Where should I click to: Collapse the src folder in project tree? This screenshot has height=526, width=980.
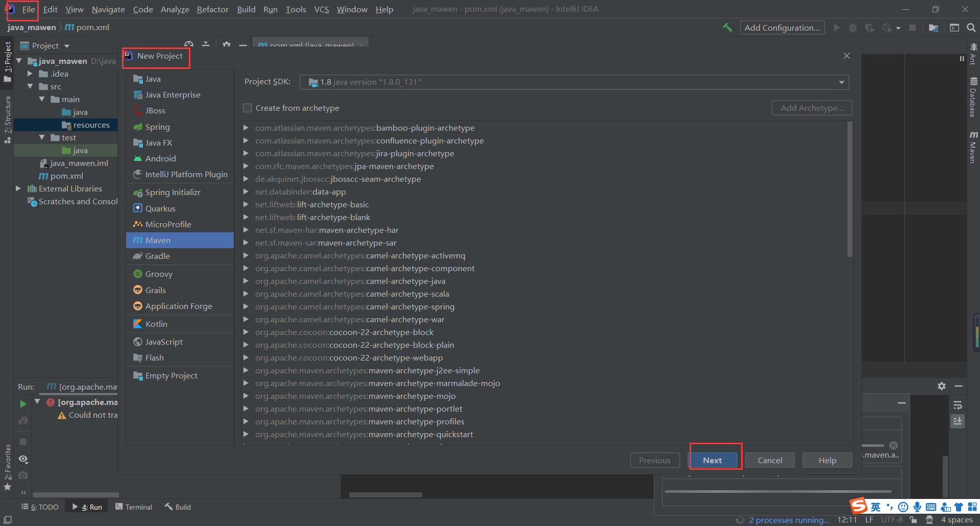click(x=30, y=86)
